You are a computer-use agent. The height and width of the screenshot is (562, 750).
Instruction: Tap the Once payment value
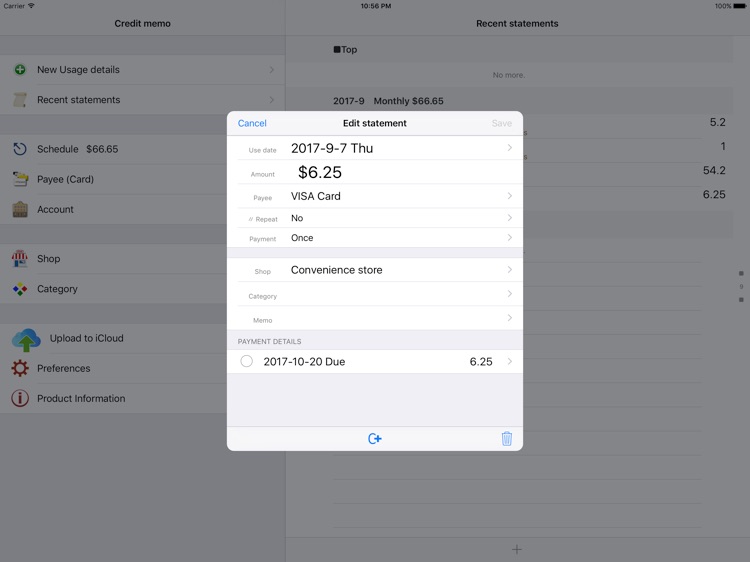pyautogui.click(x=302, y=238)
